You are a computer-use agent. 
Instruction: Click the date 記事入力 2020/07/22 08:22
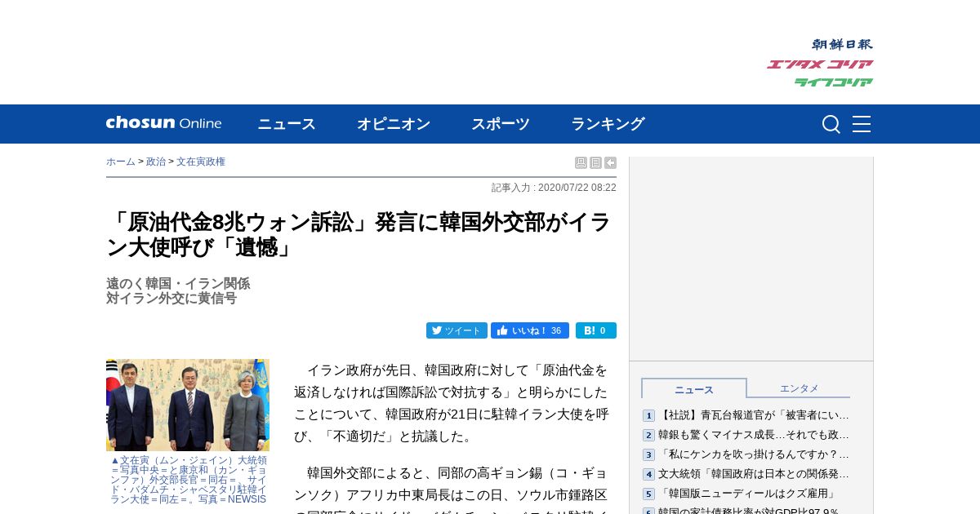(x=554, y=188)
